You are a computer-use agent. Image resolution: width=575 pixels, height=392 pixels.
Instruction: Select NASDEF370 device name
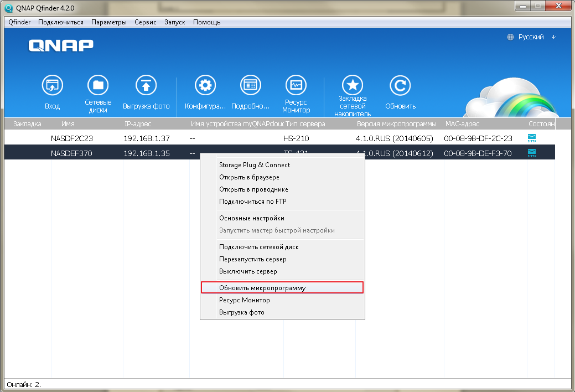coord(71,153)
